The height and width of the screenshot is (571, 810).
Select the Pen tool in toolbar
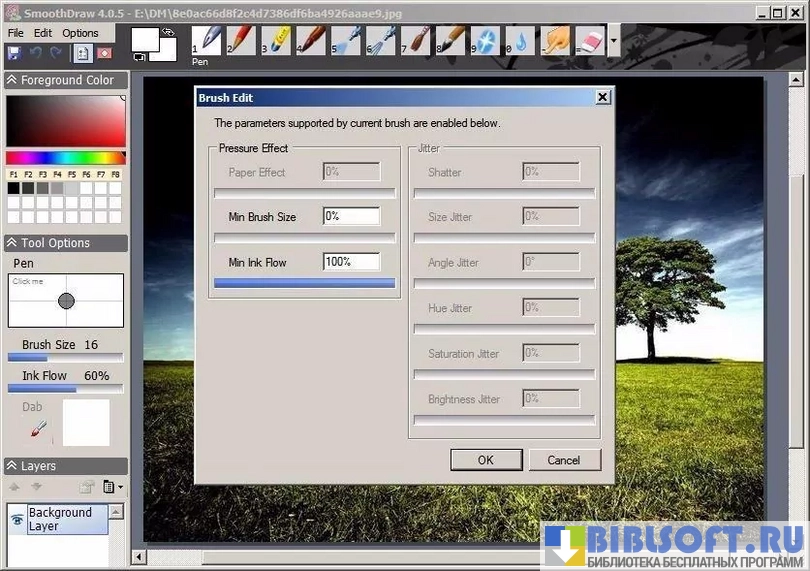click(207, 40)
